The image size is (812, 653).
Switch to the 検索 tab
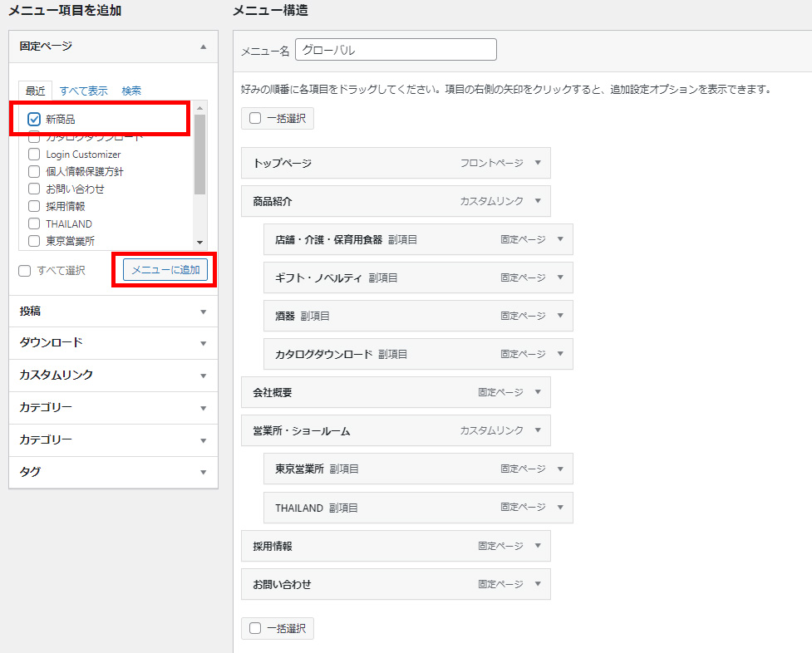coord(131,91)
